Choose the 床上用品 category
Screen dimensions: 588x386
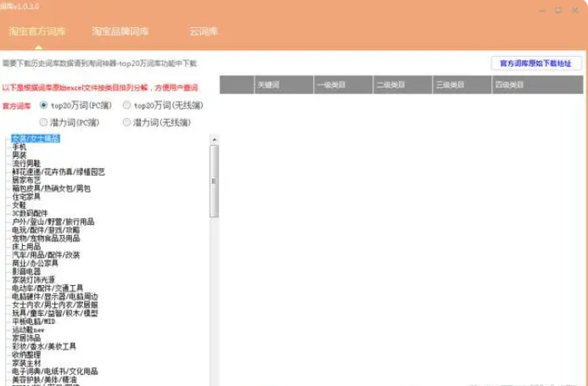(x=26, y=247)
